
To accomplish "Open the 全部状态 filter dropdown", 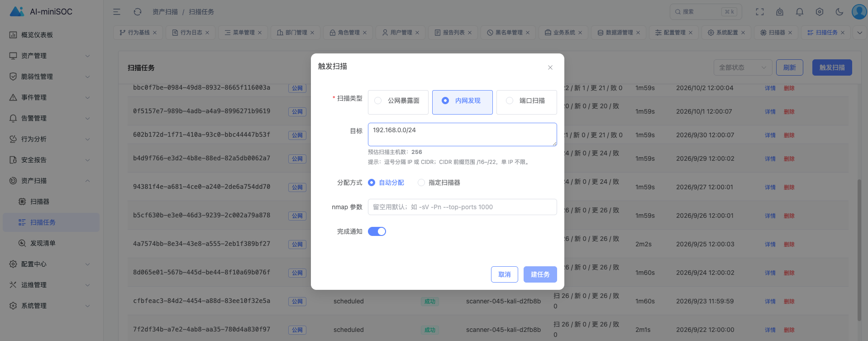I will click(743, 67).
